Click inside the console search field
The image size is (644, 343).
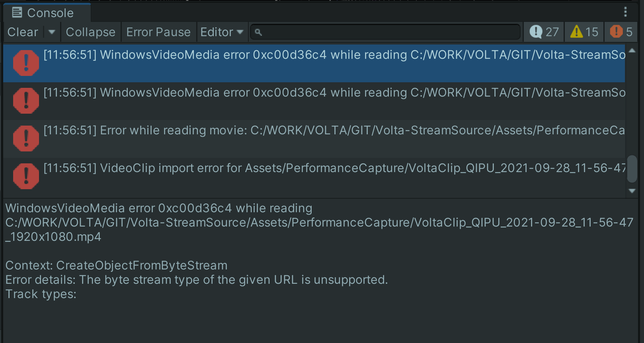(385, 32)
